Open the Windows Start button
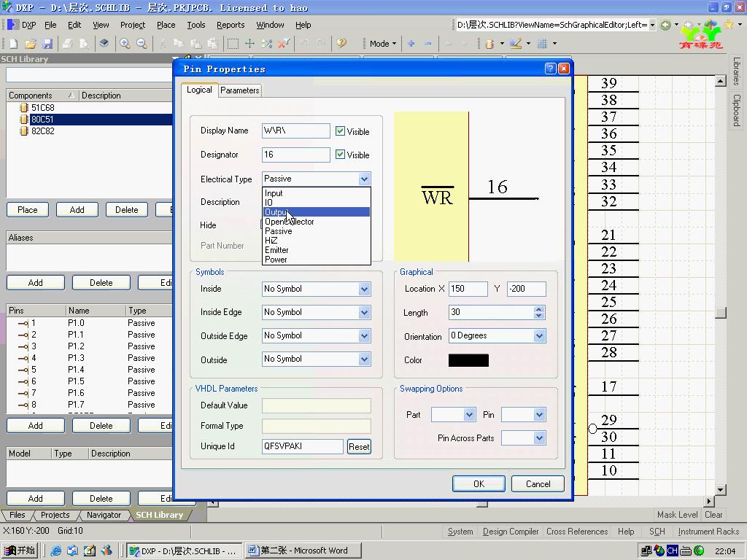The image size is (747, 560). pos(20,551)
